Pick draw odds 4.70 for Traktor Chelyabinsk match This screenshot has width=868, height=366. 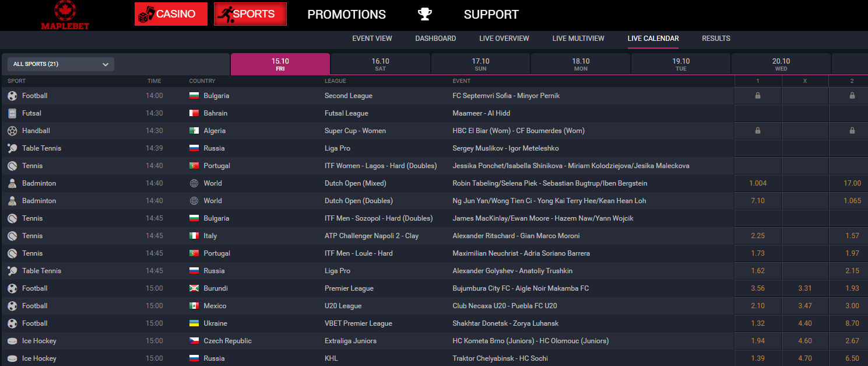pyautogui.click(x=804, y=358)
